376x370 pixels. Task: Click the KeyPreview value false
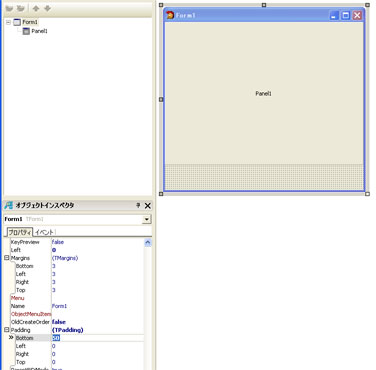[58, 242]
